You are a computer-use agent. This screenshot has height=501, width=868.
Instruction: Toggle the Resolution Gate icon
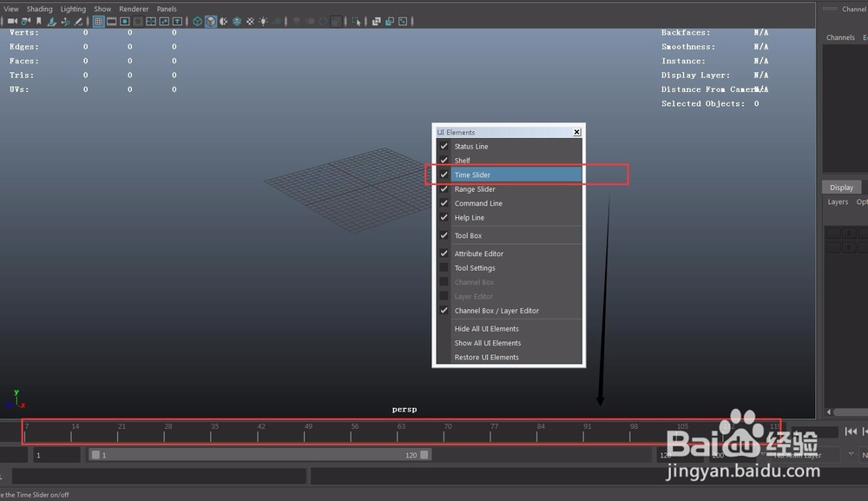pos(124,21)
